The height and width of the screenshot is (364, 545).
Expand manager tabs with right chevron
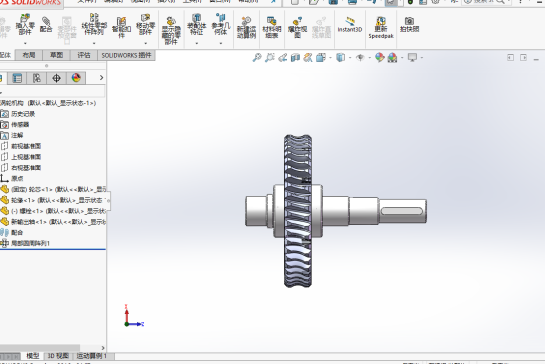pos(101,78)
